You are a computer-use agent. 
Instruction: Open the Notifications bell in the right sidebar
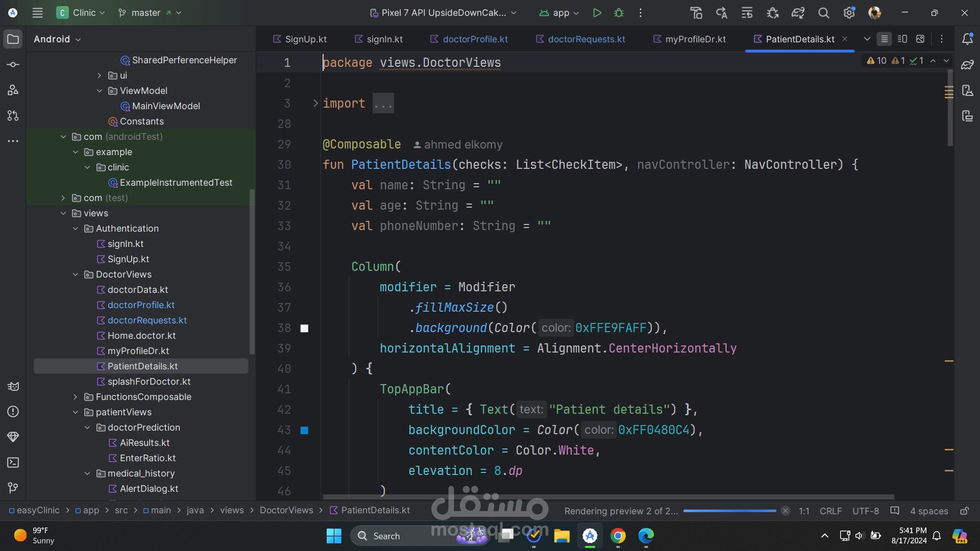[x=967, y=39]
